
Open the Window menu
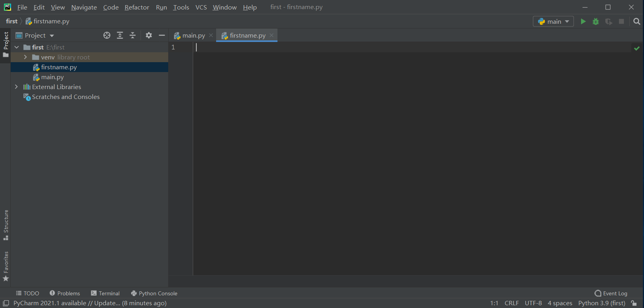(224, 7)
